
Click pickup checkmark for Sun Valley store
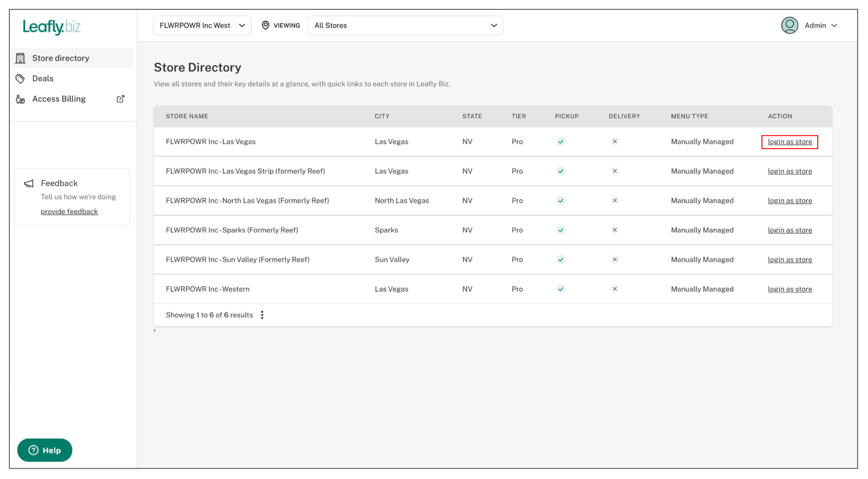pos(561,260)
